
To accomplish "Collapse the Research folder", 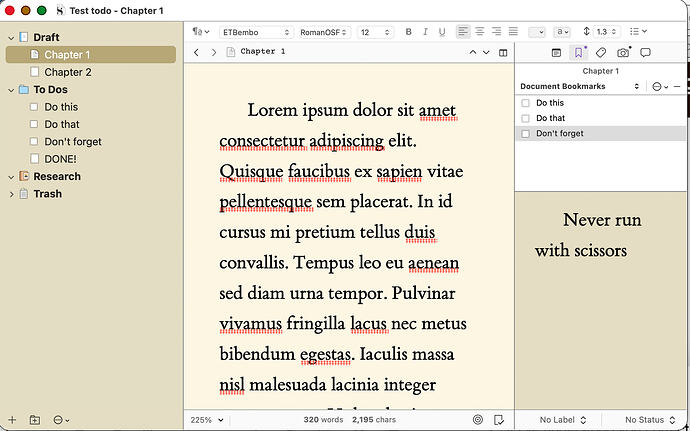I will click(x=11, y=177).
